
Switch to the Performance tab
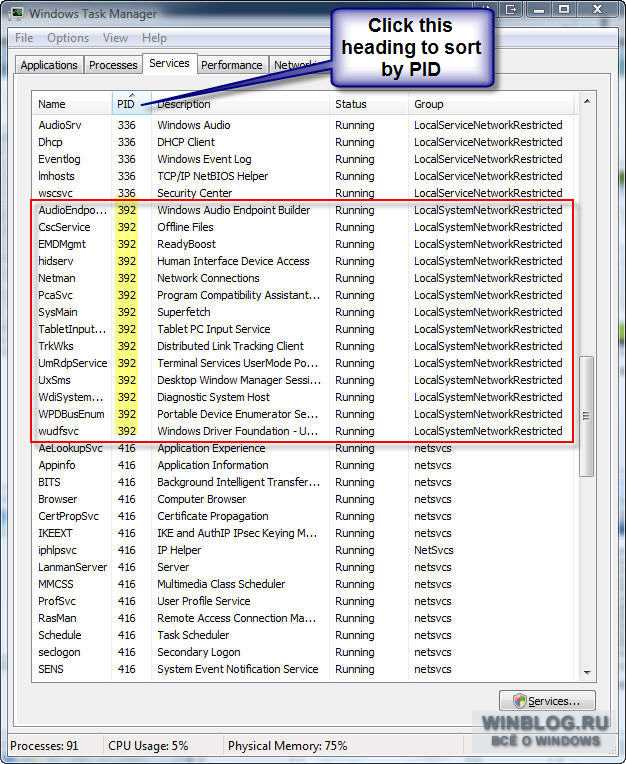click(x=232, y=65)
